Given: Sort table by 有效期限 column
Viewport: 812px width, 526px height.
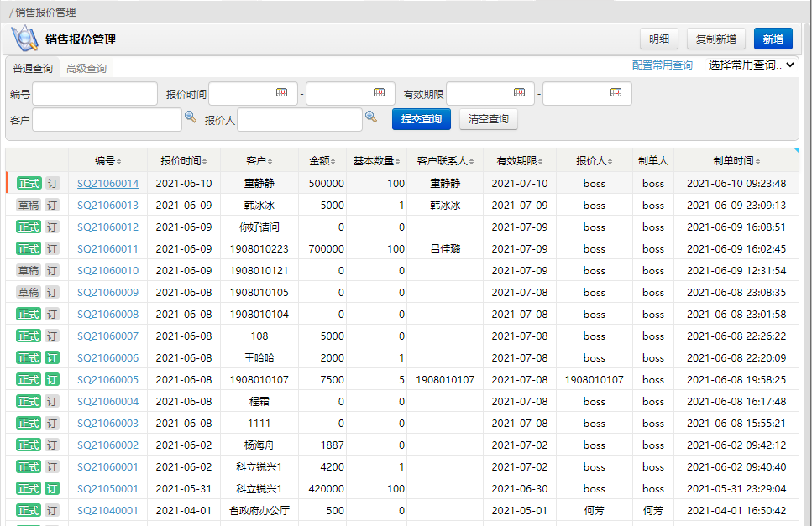Looking at the screenshot, I should [x=520, y=161].
